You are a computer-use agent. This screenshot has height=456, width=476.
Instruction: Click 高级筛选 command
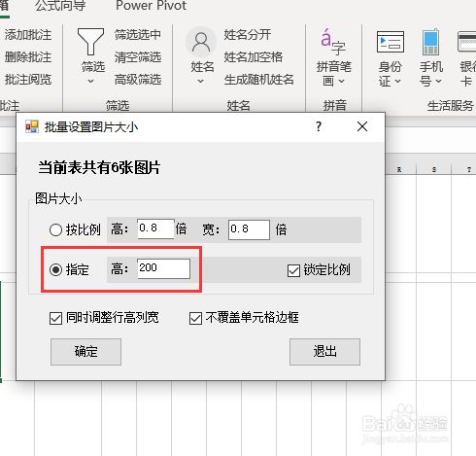(138, 80)
